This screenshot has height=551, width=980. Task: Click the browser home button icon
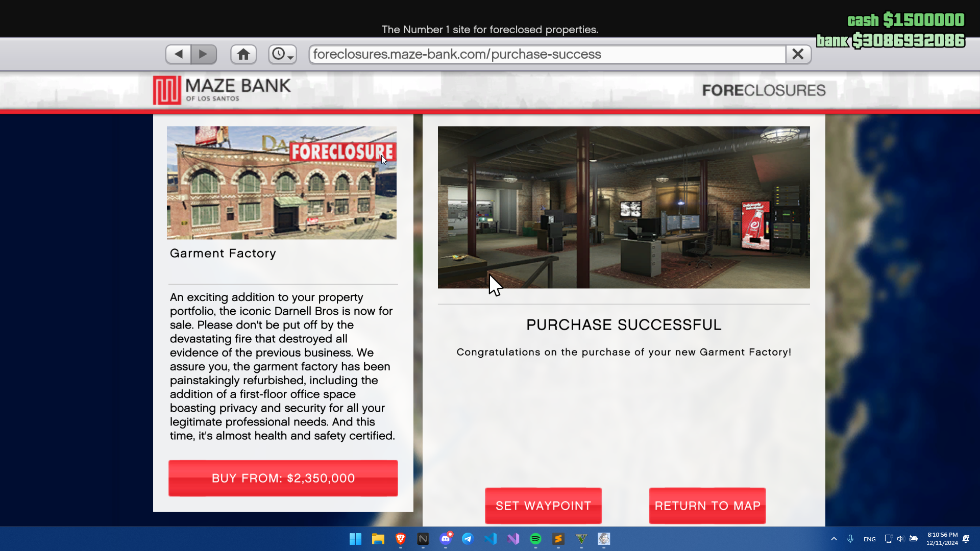243,54
